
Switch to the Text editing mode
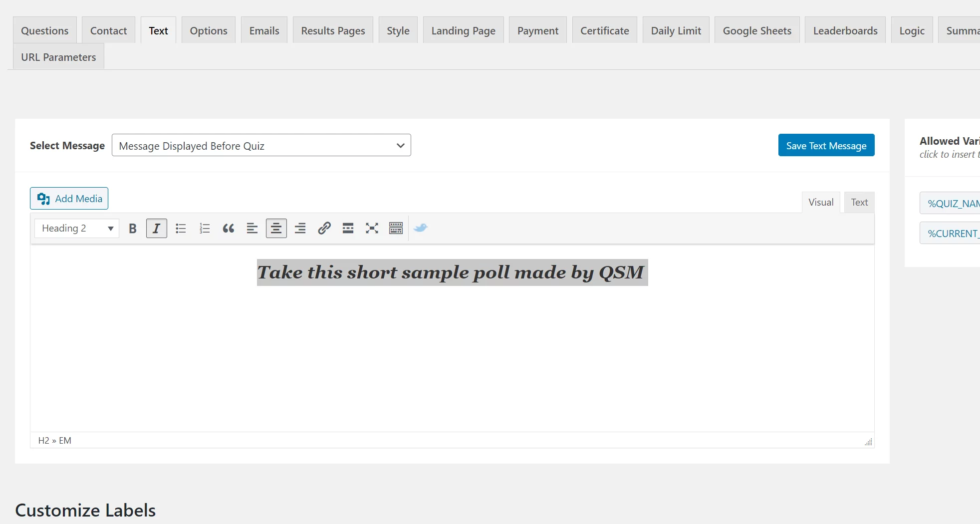859,202
